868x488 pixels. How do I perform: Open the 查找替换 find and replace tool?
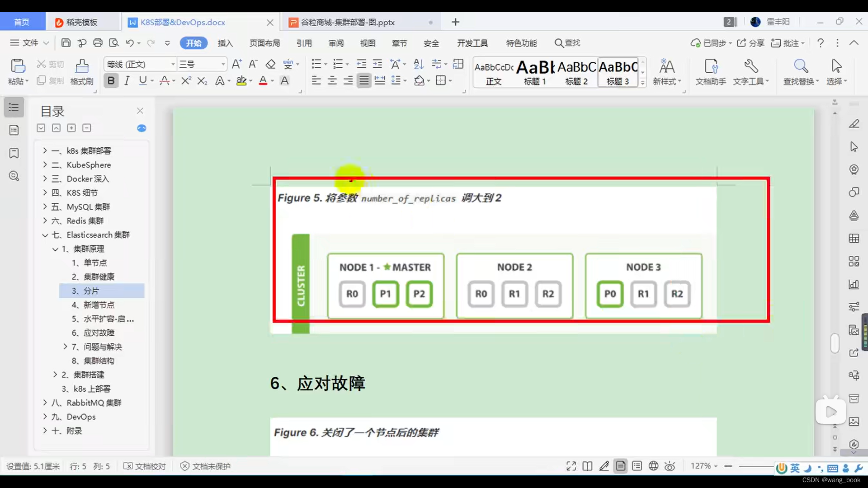coord(801,71)
